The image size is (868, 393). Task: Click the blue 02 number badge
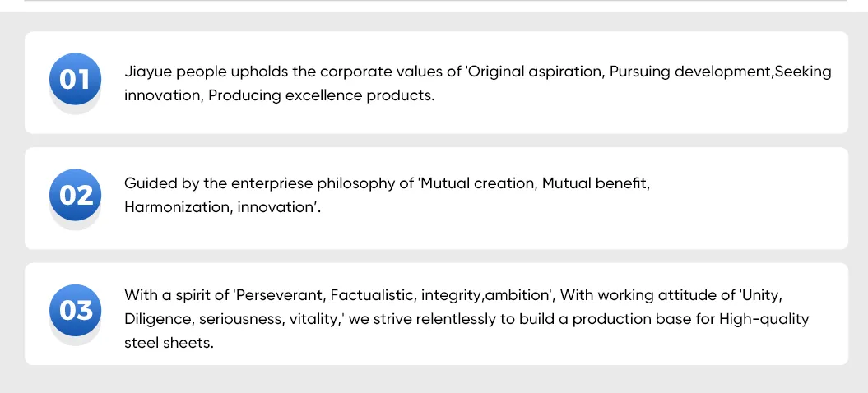click(x=76, y=196)
